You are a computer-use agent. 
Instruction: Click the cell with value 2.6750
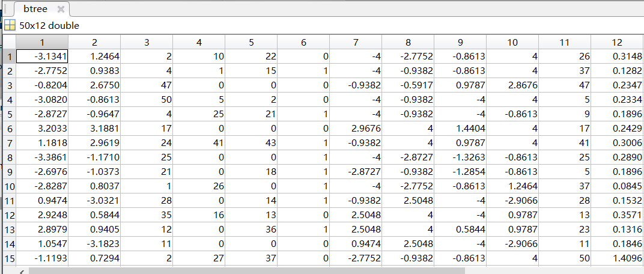(94, 85)
